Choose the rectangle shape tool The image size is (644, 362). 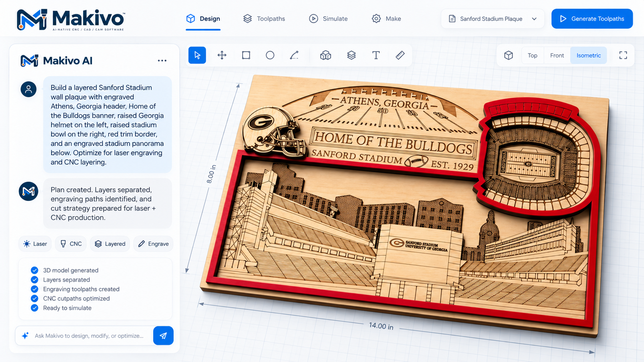(246, 55)
